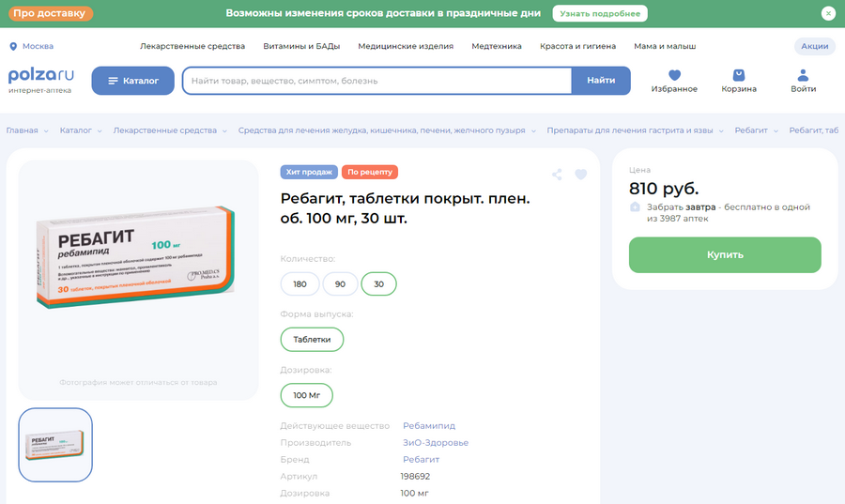Click the Moscow location pin icon
This screenshot has height=504, width=845.
pyautogui.click(x=13, y=46)
